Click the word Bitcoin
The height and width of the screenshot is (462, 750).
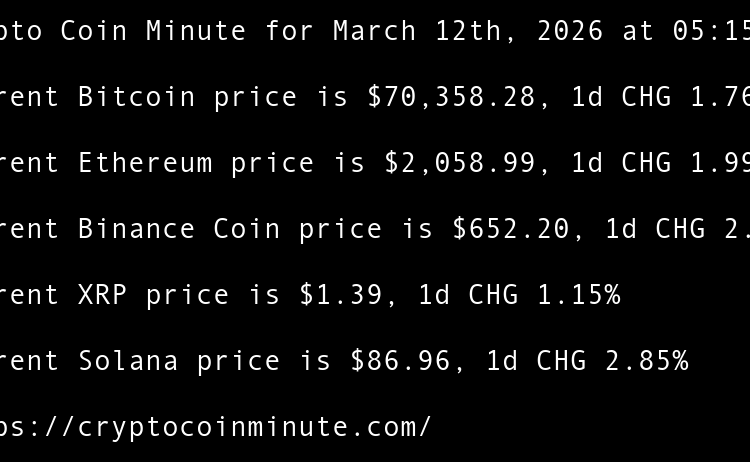(x=137, y=97)
